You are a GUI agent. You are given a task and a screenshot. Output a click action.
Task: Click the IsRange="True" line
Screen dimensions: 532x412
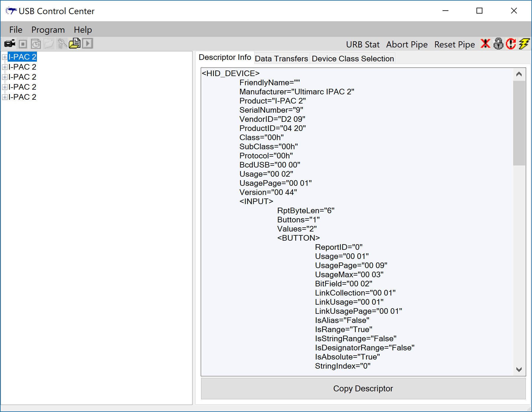(x=344, y=329)
